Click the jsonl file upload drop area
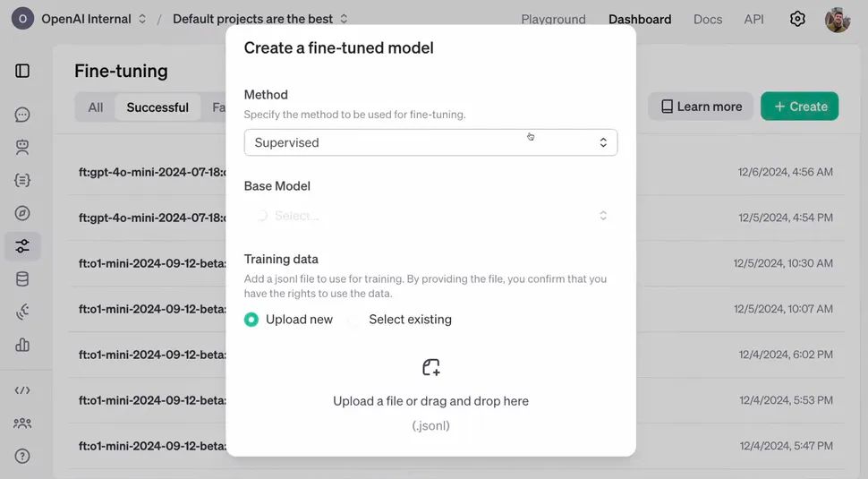The width and height of the screenshot is (868, 479). 430,394
